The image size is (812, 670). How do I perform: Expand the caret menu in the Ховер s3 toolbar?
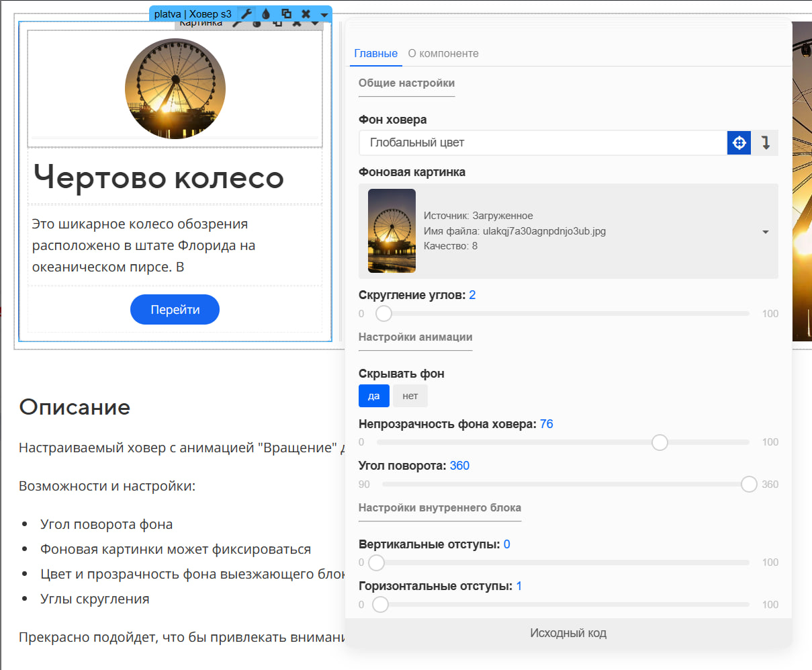pyautogui.click(x=324, y=14)
